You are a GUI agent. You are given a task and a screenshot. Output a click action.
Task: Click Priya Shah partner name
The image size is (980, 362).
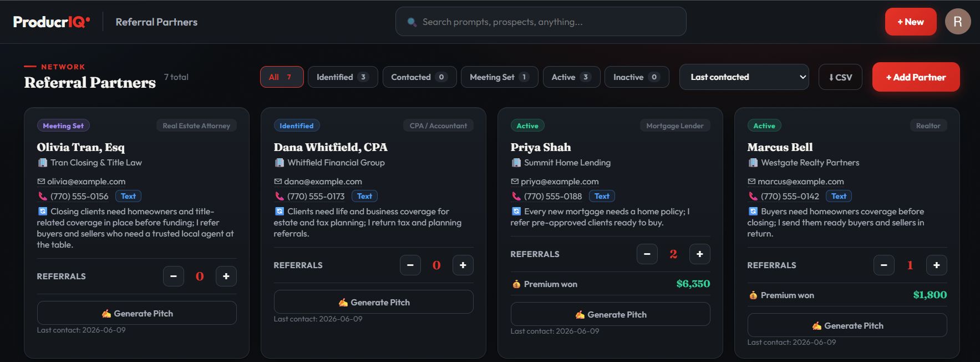click(x=541, y=147)
